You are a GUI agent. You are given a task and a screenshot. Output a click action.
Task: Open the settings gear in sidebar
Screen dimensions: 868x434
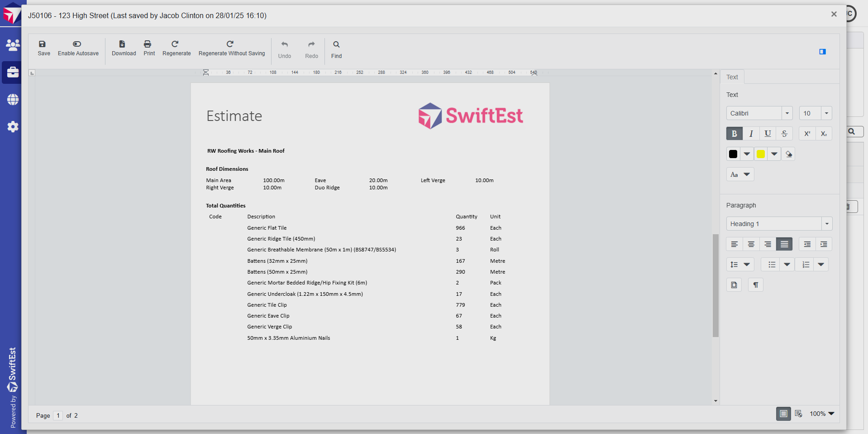pos(13,127)
